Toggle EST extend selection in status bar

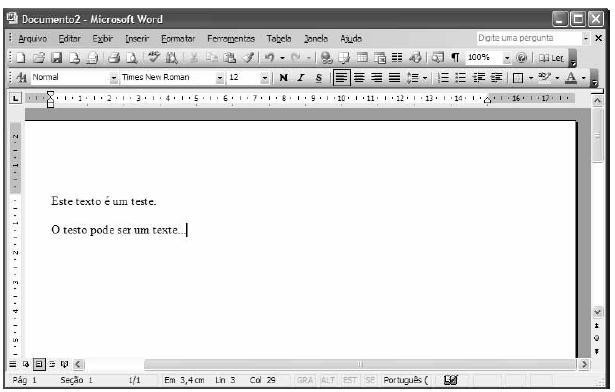[350, 380]
